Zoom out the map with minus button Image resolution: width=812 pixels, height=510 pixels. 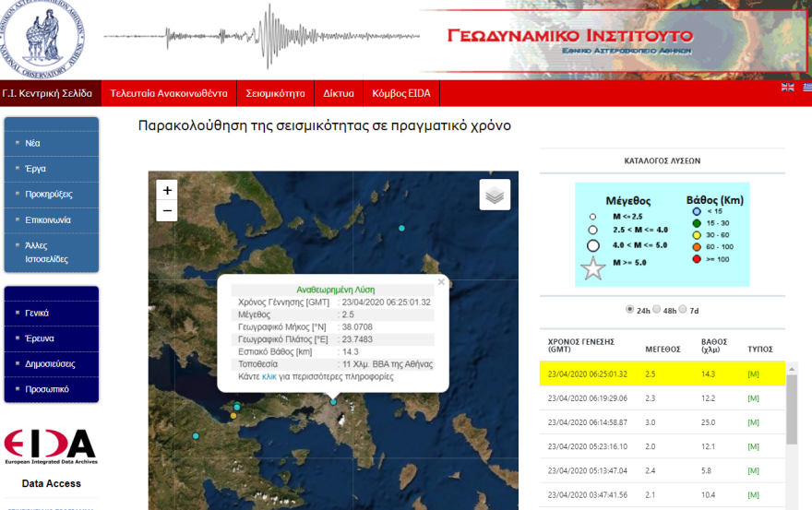pyautogui.click(x=167, y=210)
